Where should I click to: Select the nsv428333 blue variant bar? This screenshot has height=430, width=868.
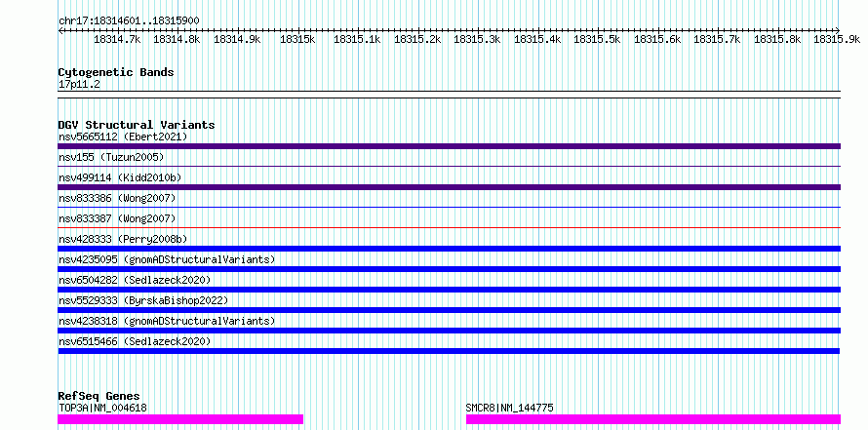449,249
